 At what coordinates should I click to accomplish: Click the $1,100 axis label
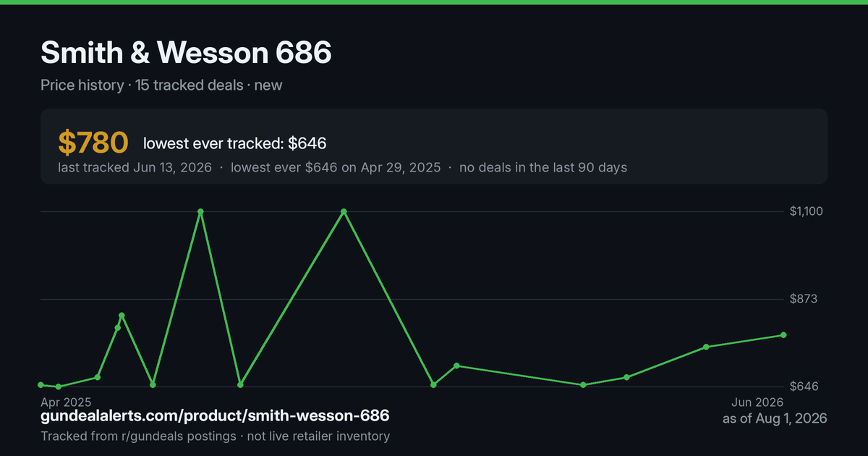[x=806, y=211]
